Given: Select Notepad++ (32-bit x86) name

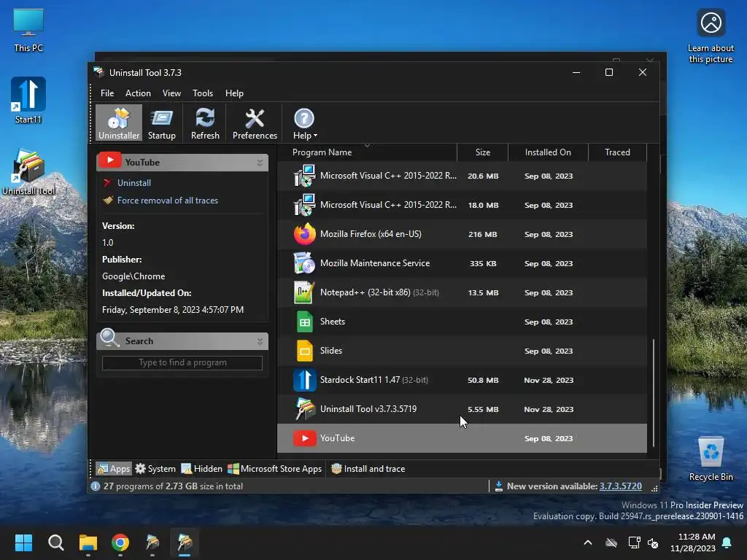Looking at the screenshot, I should [x=365, y=292].
